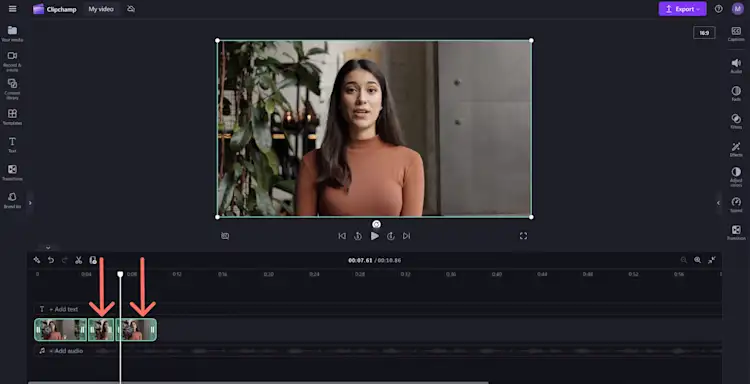This screenshot has width=750, height=384.
Task: Open the Content library panel
Action: click(12, 89)
